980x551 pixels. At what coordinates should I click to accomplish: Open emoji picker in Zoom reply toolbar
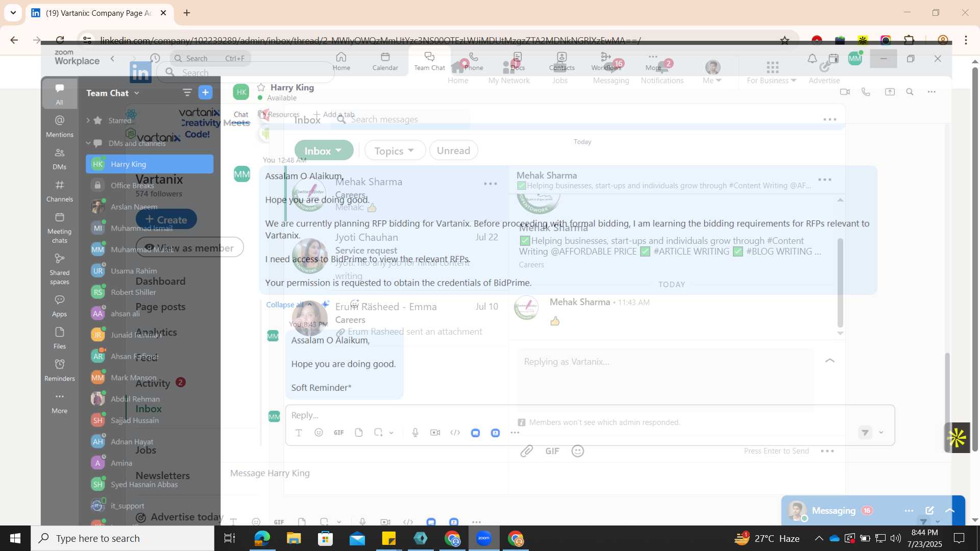click(x=318, y=433)
